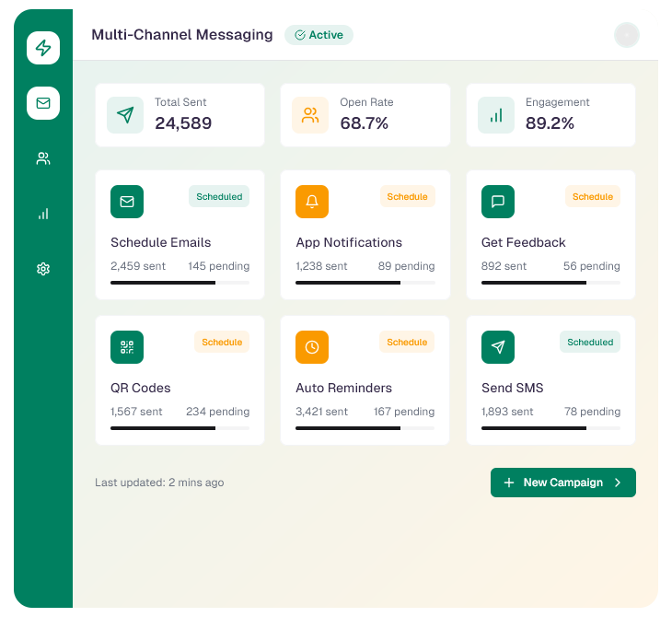Image resolution: width=672 pixels, height=617 pixels.
Task: Click 89 pending on App Notifications
Action: pyautogui.click(x=406, y=266)
